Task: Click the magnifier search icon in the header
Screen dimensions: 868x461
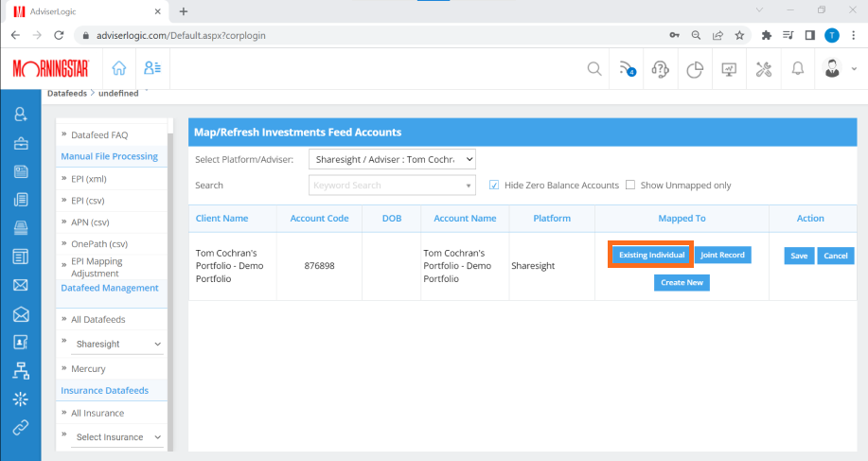Action: coord(594,68)
